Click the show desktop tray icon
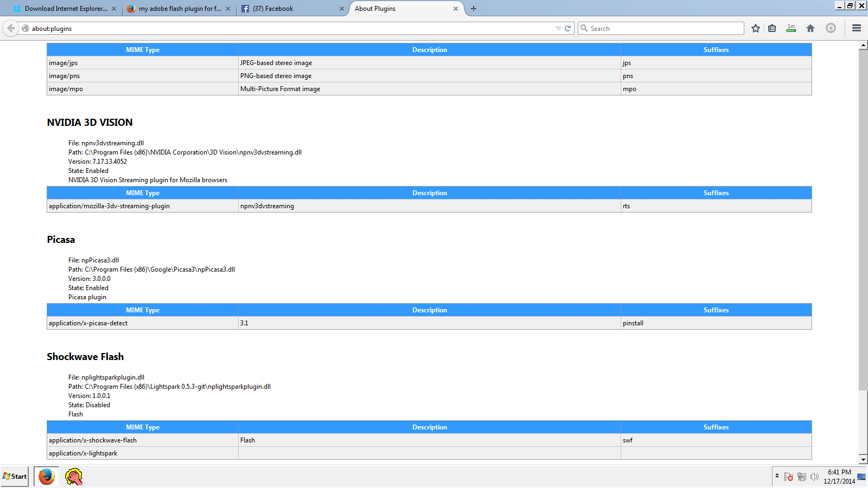868x488 pixels. pyautogui.click(x=861, y=477)
